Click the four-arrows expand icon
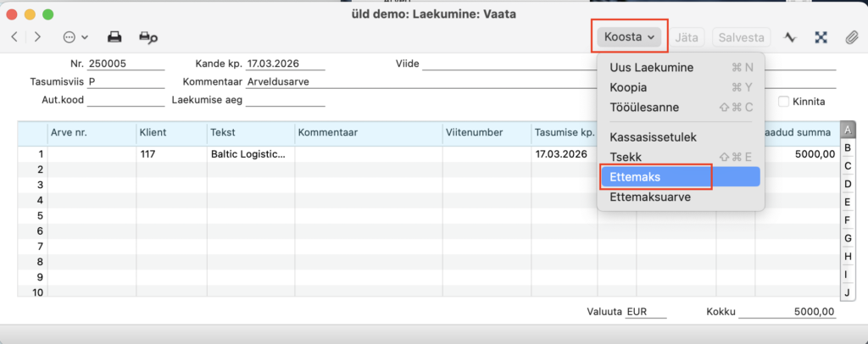 [x=821, y=37]
